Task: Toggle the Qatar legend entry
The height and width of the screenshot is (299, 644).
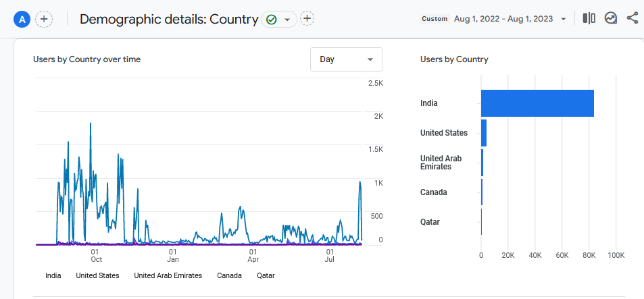Action: point(266,275)
